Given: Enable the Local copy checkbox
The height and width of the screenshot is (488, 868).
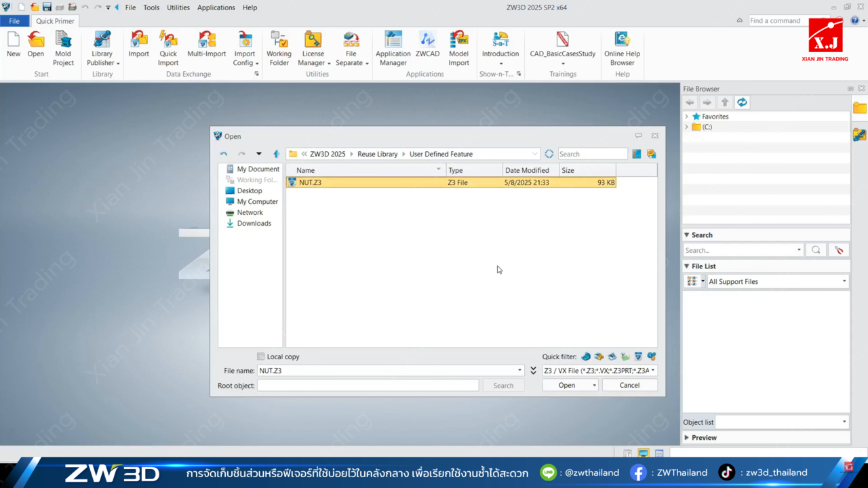Looking at the screenshot, I should coord(261,357).
